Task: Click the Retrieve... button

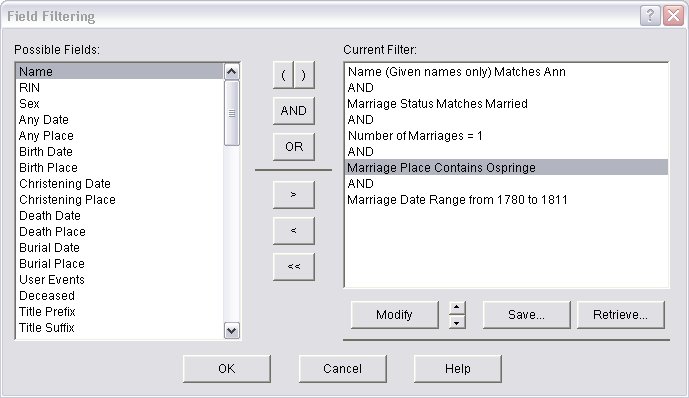Action: pos(620,315)
